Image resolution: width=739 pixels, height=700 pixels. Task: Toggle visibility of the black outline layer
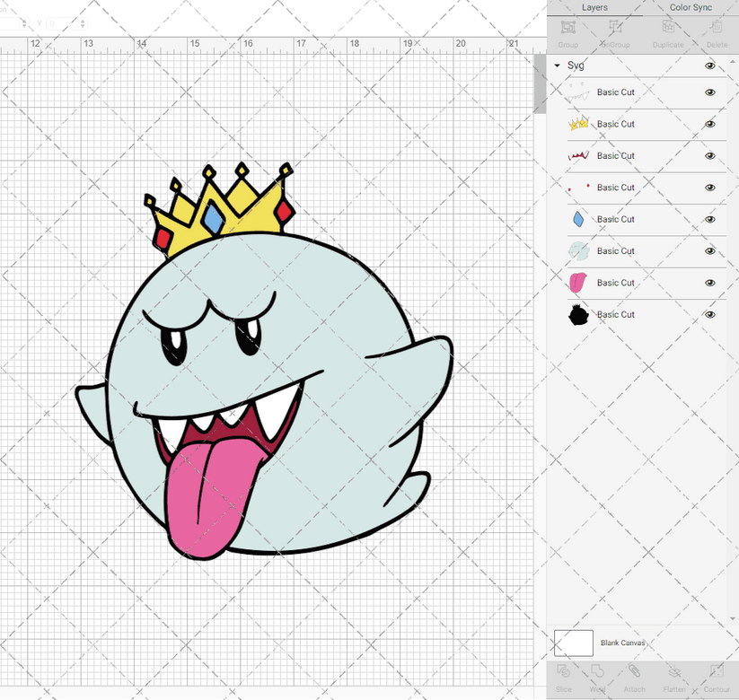click(709, 314)
